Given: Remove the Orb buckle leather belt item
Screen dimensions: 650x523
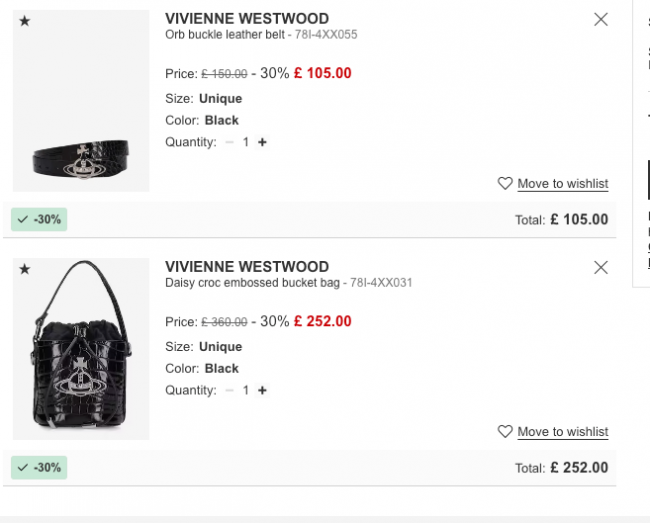Looking at the screenshot, I should (x=601, y=19).
